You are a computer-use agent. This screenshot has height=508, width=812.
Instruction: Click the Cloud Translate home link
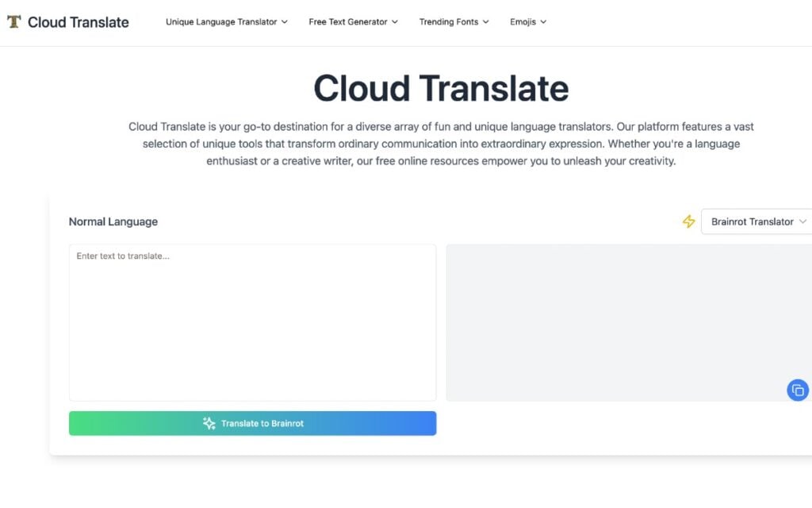click(x=67, y=21)
